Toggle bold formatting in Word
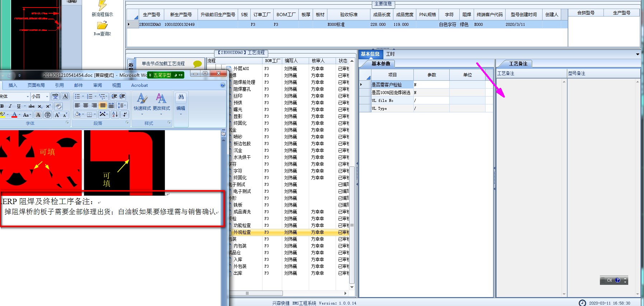 2,106
